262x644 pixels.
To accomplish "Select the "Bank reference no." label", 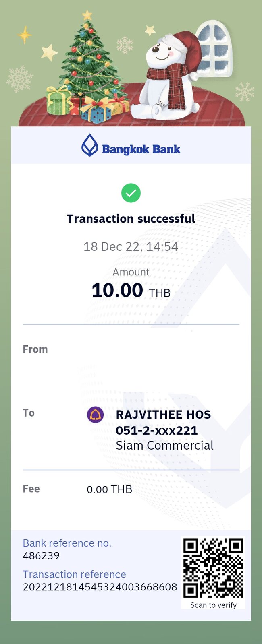I will click(67, 543).
